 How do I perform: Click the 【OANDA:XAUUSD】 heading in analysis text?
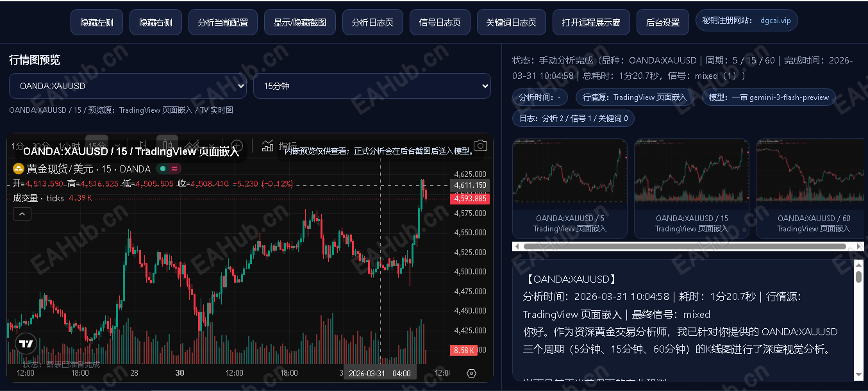click(570, 279)
